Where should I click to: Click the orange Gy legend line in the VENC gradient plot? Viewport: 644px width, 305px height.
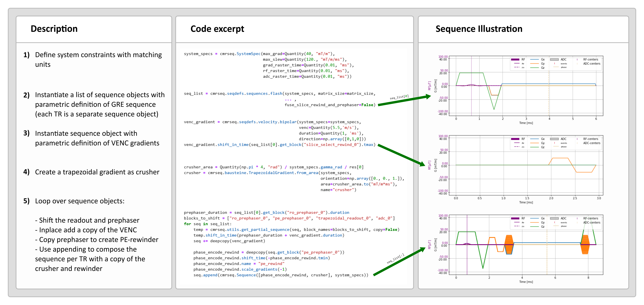pos(534,143)
